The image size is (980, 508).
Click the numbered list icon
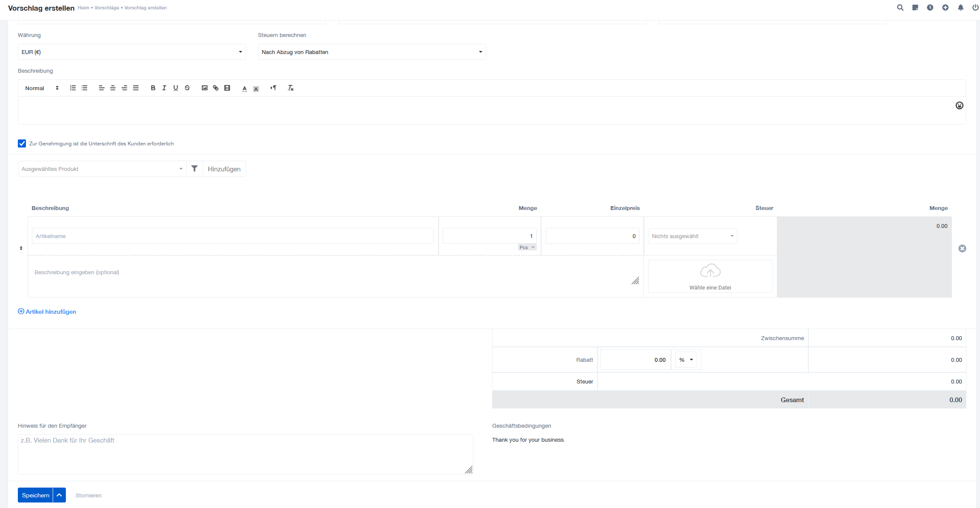pos(73,88)
